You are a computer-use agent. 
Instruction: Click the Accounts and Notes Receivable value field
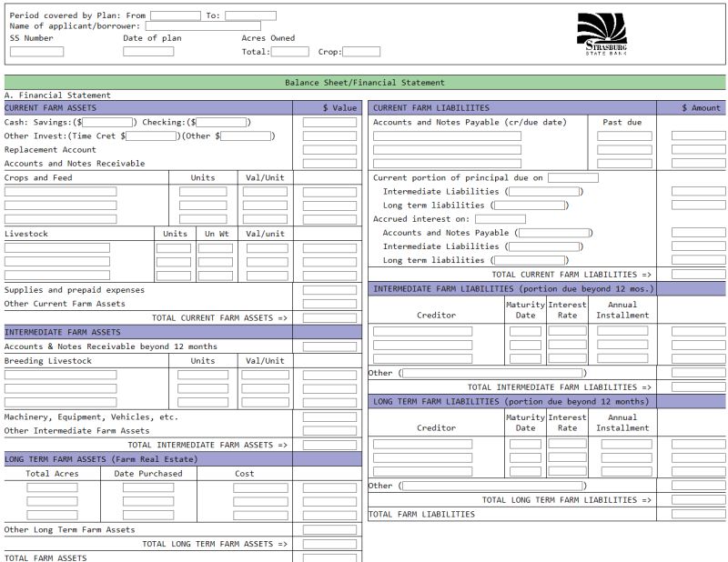[329, 164]
